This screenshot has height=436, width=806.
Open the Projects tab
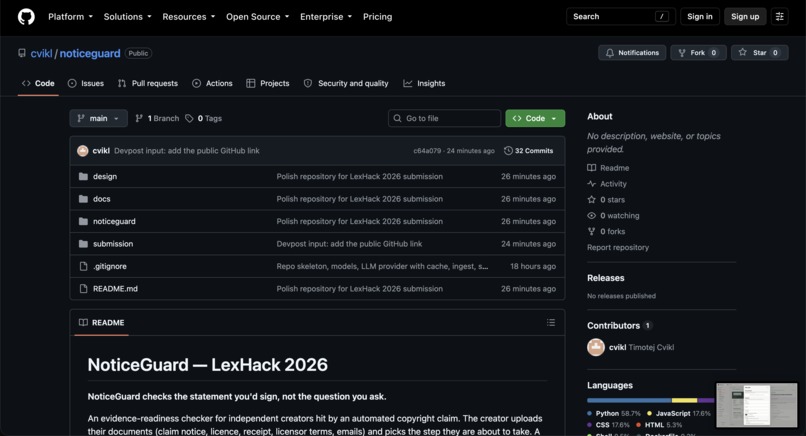[x=268, y=83]
